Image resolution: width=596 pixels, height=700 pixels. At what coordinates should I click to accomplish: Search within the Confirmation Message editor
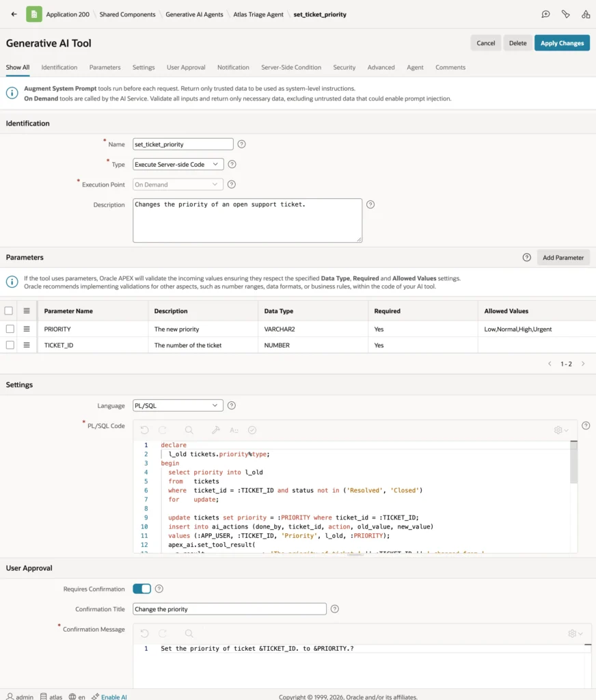point(189,634)
